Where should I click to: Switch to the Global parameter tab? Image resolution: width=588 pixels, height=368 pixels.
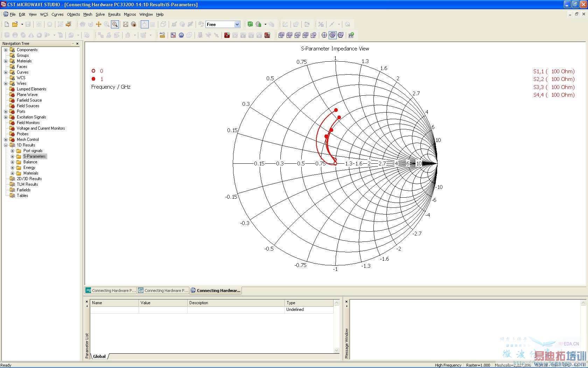click(99, 356)
